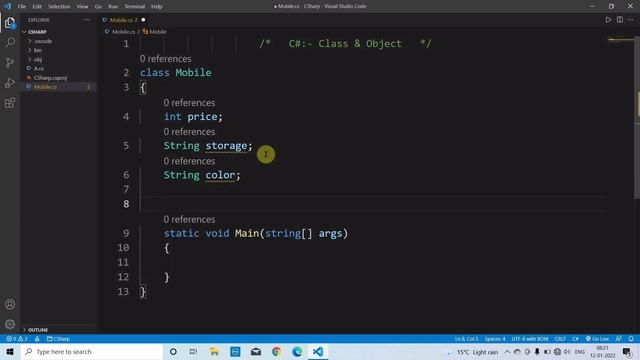The height and width of the screenshot is (360, 640).
Task: Click the unsaved dot on Mobile.cs tab
Action: tap(143, 20)
